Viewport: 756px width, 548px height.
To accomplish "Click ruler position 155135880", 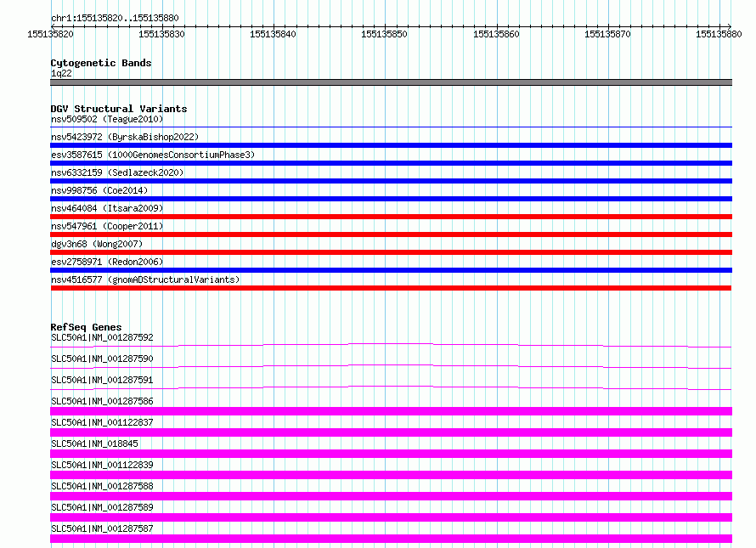I will click(x=719, y=34).
